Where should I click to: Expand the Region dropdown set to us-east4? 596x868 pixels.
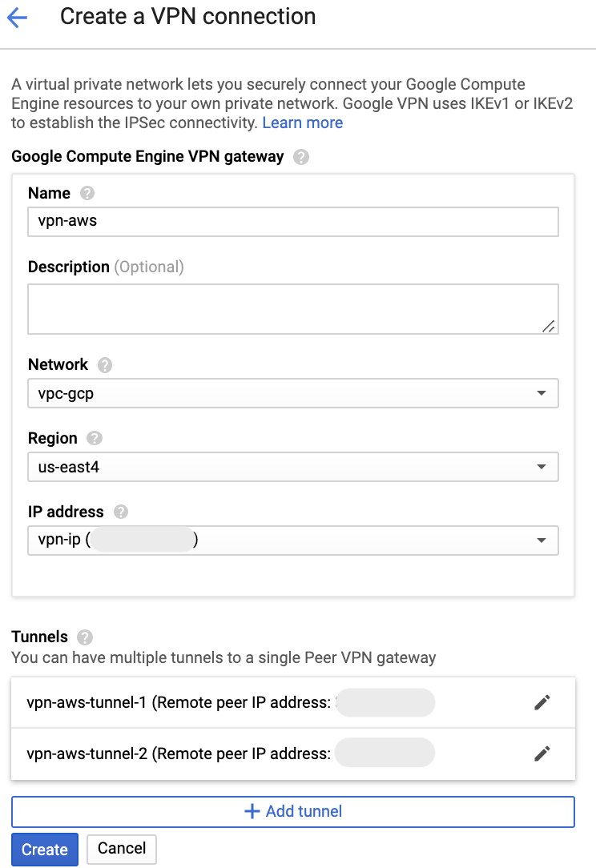[x=292, y=467]
